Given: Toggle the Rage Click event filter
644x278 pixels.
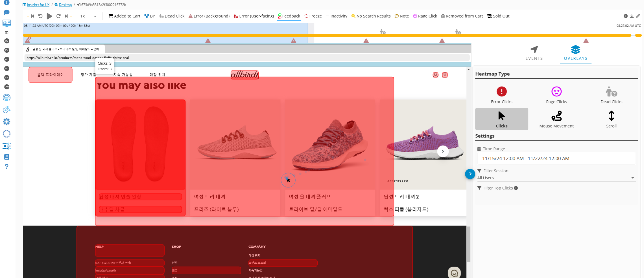Looking at the screenshot, I should 425,16.
